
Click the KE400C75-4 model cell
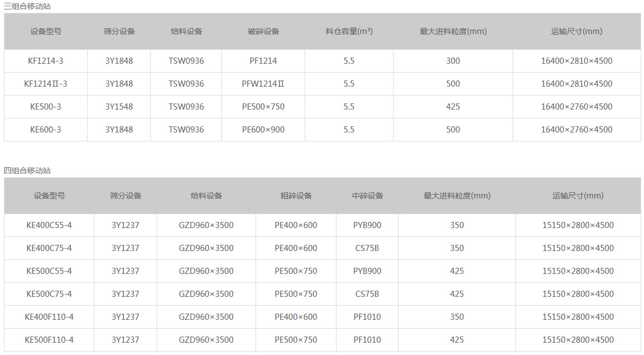pos(49,248)
